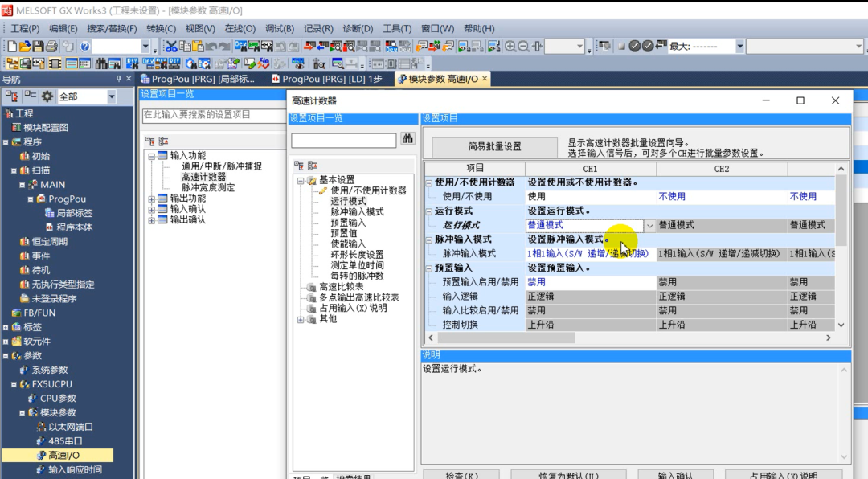Click the Paste clipboard icon
The width and height of the screenshot is (868, 479).
click(x=199, y=47)
